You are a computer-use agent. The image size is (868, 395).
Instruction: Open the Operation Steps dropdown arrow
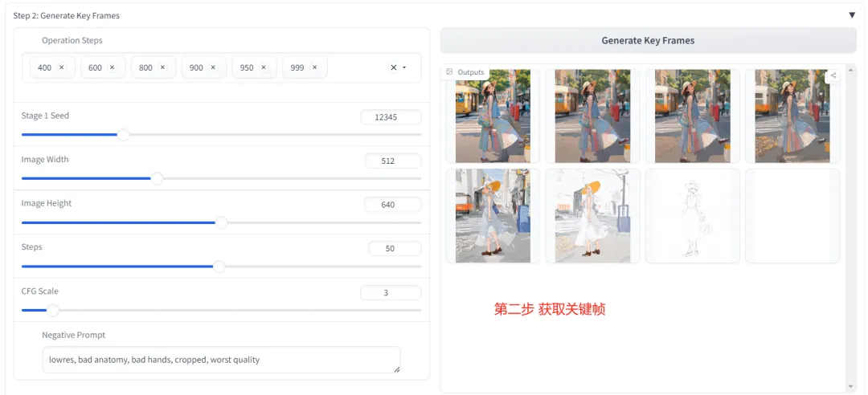(x=405, y=67)
